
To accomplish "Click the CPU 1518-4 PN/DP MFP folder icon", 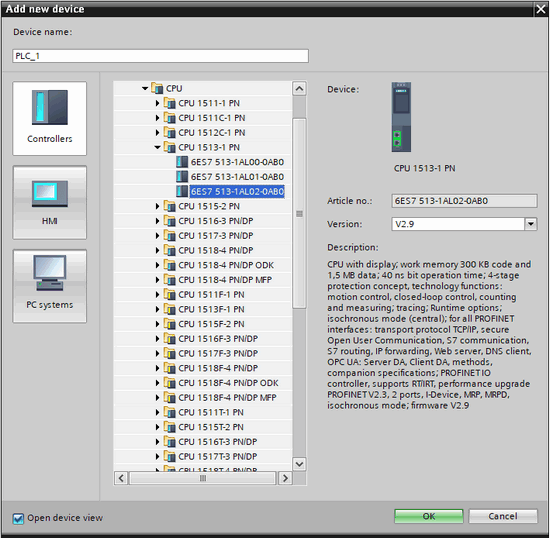I will point(170,280).
